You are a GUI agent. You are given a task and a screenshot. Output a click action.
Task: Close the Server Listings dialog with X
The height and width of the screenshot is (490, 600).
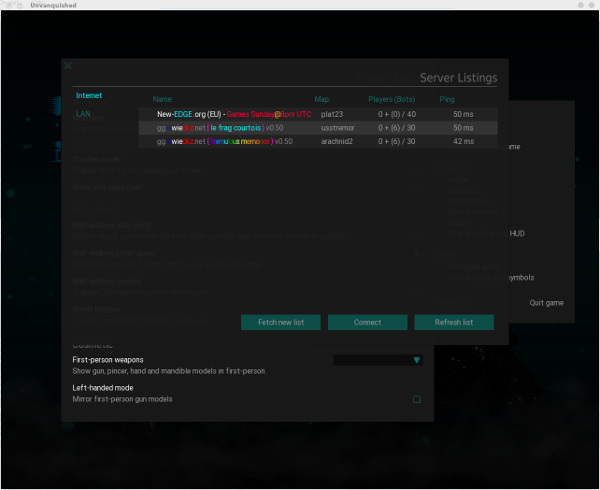click(x=68, y=66)
